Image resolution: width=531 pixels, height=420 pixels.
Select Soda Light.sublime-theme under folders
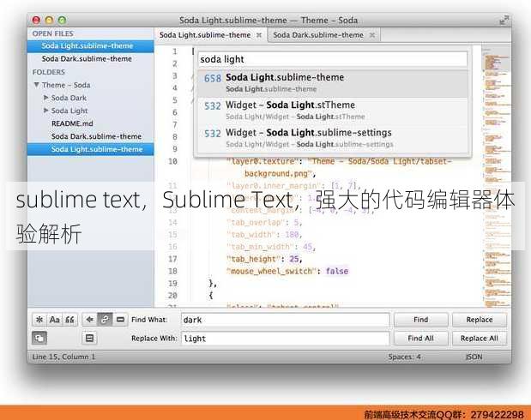pos(90,149)
